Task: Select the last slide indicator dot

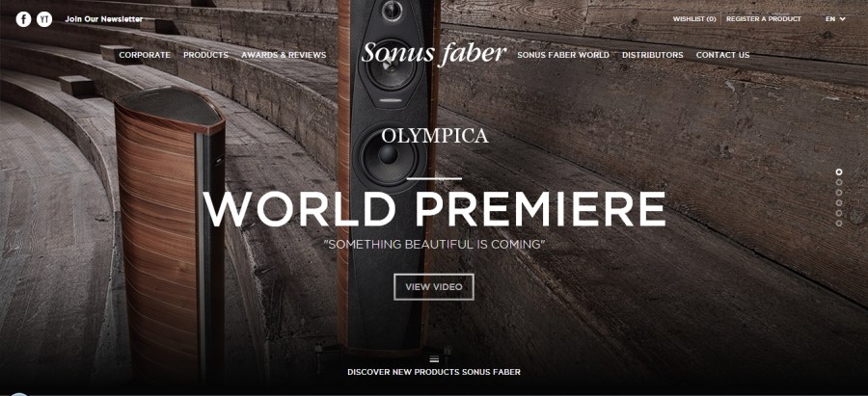Action: tap(839, 224)
